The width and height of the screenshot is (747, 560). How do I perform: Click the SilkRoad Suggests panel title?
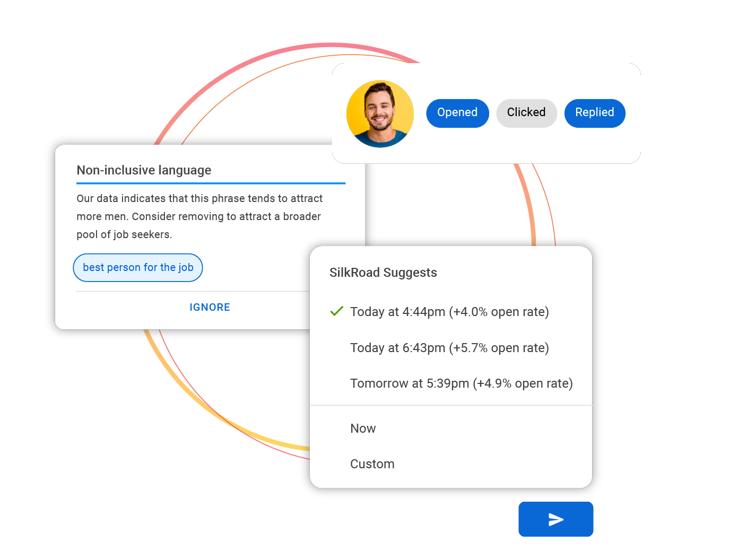point(384,272)
